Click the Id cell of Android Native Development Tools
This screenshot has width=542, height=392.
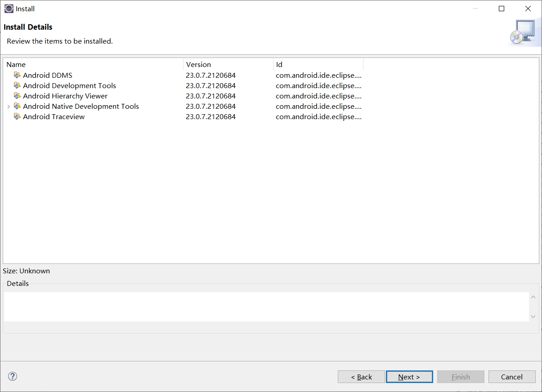click(x=319, y=106)
